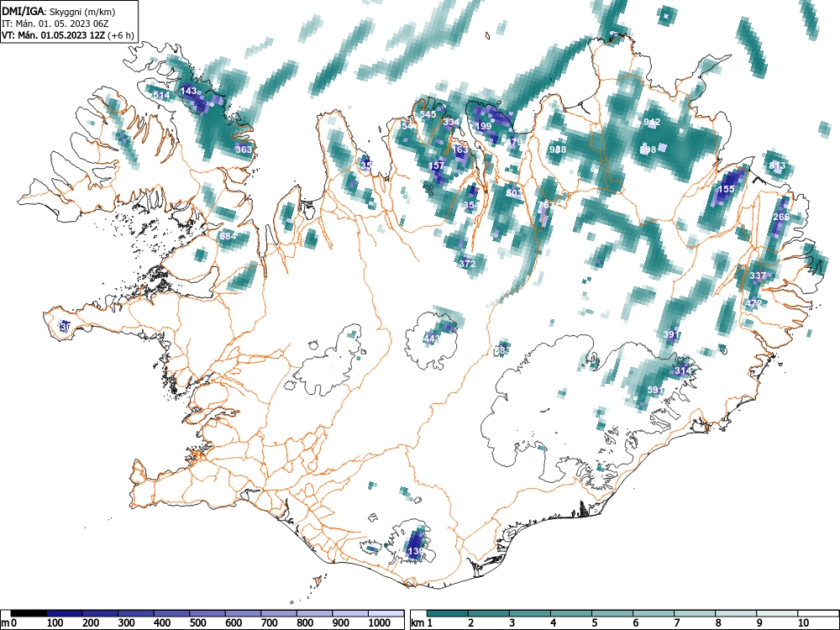Click the '6' label on kilometer legend
840x630 pixels.
click(x=635, y=622)
